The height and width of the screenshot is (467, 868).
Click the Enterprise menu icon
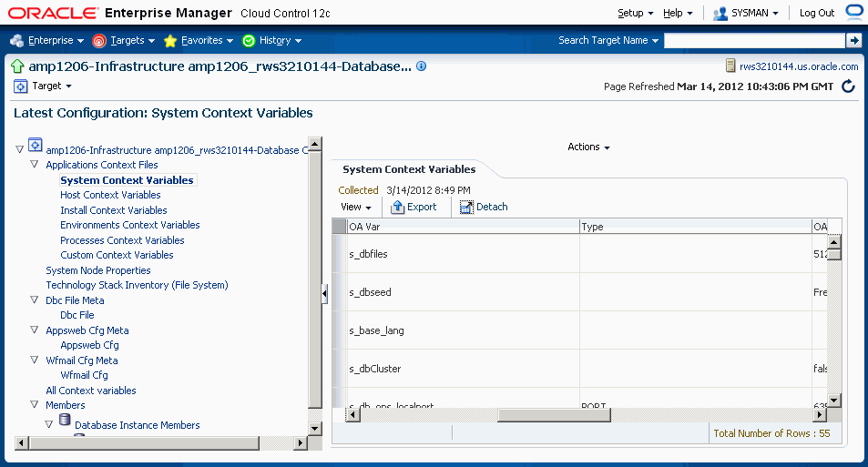17,40
